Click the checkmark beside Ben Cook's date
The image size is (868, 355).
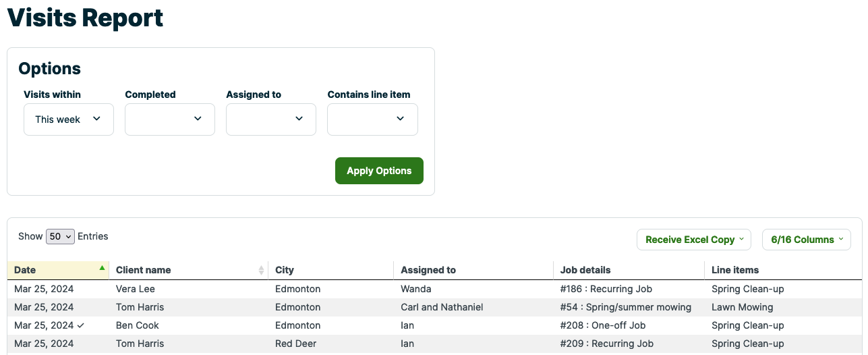81,325
